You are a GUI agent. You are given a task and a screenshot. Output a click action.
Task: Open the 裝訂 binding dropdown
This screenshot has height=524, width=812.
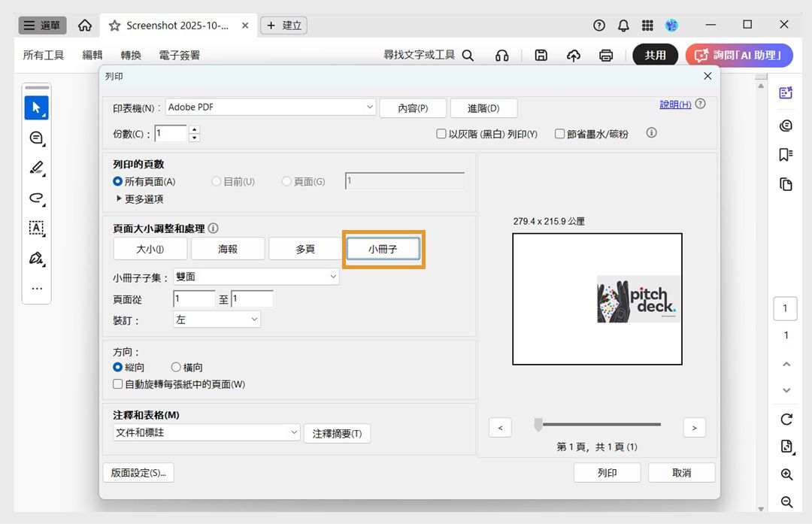click(216, 319)
